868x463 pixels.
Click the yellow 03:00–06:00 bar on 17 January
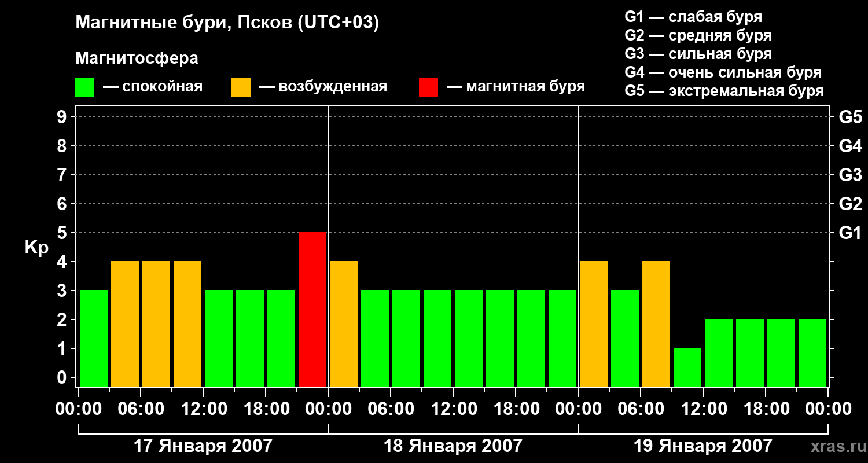(x=125, y=324)
